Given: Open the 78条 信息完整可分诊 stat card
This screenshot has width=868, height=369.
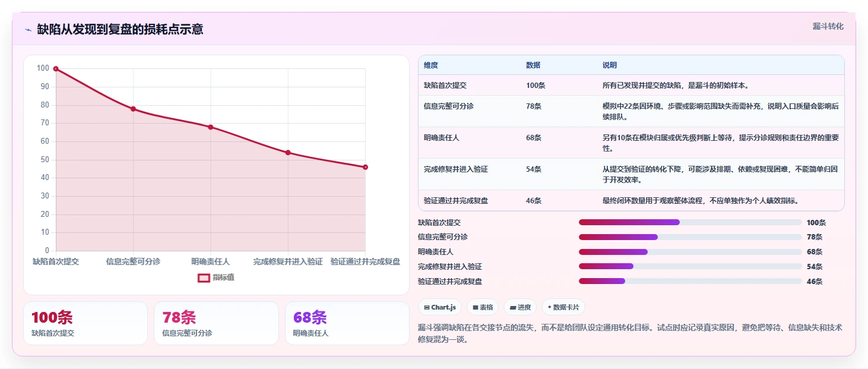Looking at the screenshot, I should coord(216,323).
